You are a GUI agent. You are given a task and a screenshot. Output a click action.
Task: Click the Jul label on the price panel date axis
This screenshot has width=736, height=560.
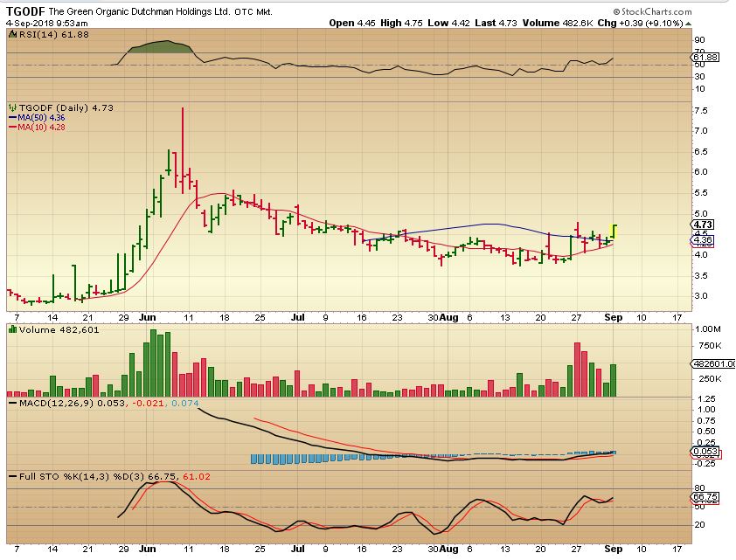297,317
